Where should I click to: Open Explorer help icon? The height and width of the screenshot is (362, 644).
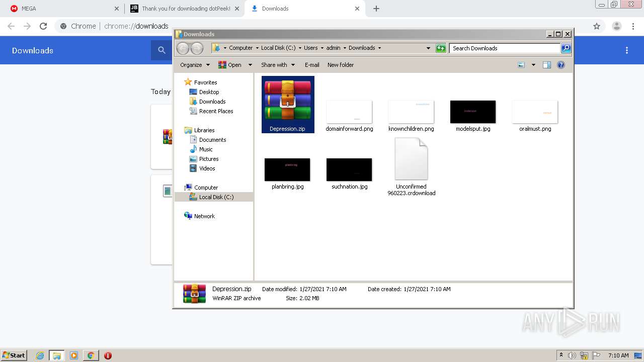pyautogui.click(x=561, y=65)
